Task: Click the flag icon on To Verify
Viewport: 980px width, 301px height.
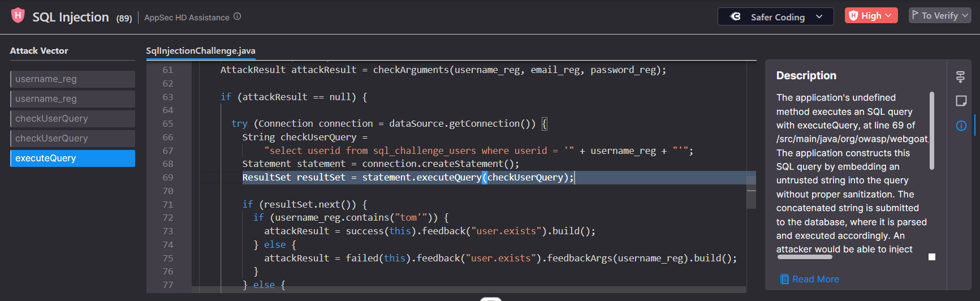Action: tap(915, 15)
